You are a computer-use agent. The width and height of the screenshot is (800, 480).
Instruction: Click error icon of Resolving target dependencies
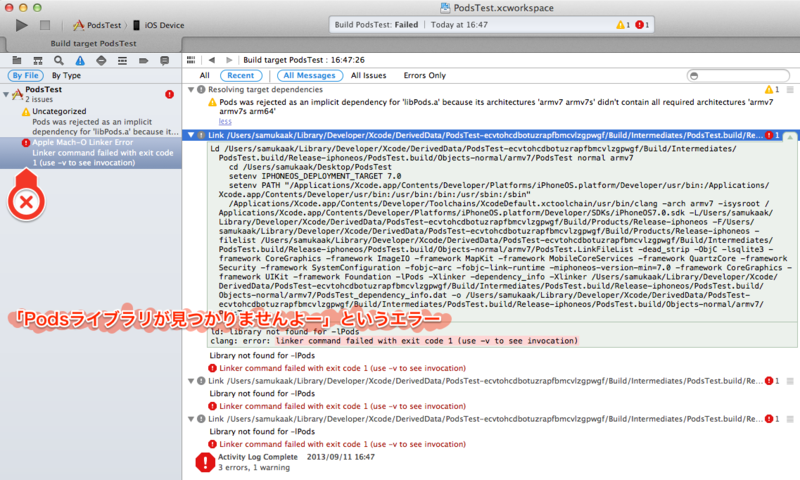click(201, 90)
